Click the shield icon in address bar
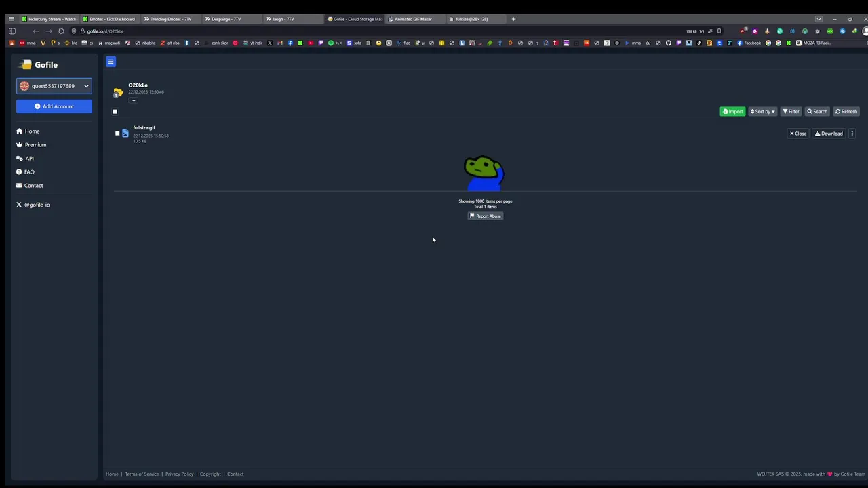Viewport: 868px width, 488px height. click(73, 31)
